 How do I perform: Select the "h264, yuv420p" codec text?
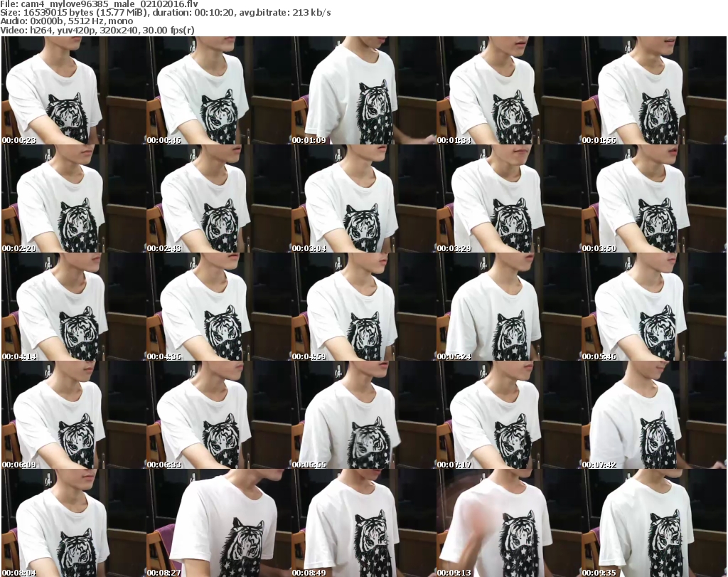pos(63,31)
